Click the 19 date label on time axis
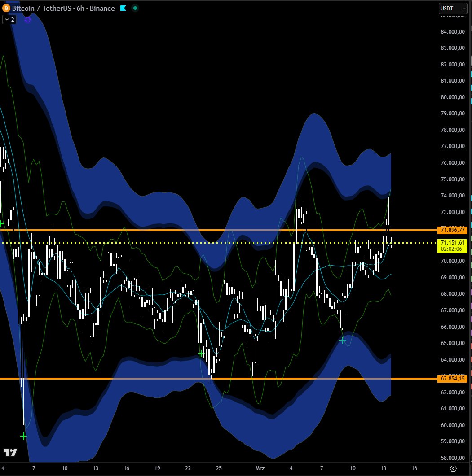The width and height of the screenshot is (472, 476). pos(157,468)
